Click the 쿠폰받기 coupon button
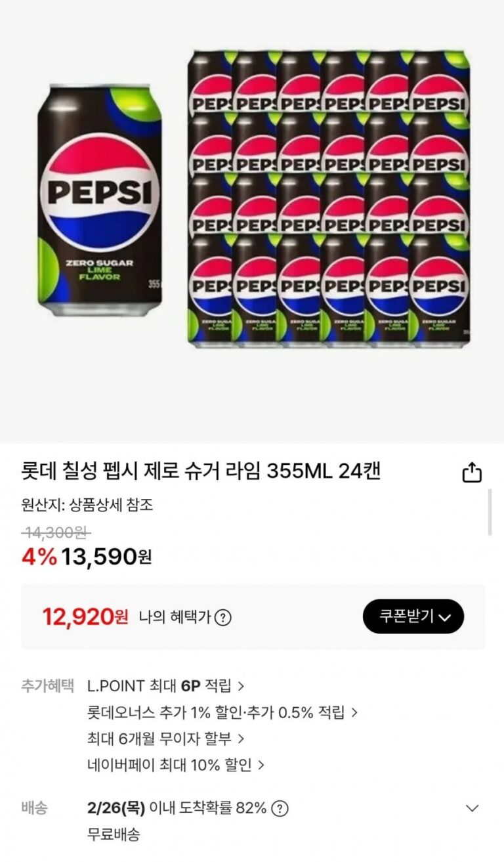This screenshot has width=504, height=862. 413,616
